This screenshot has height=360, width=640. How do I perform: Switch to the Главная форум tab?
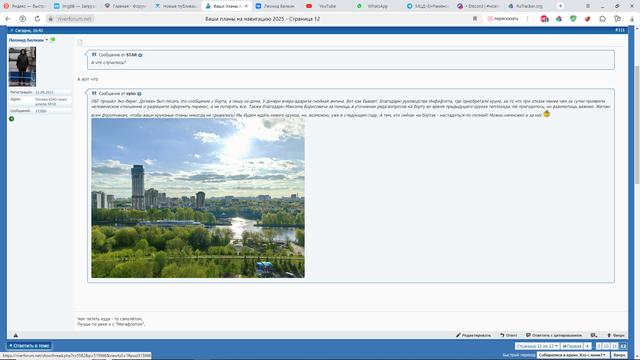pyautogui.click(x=125, y=6)
